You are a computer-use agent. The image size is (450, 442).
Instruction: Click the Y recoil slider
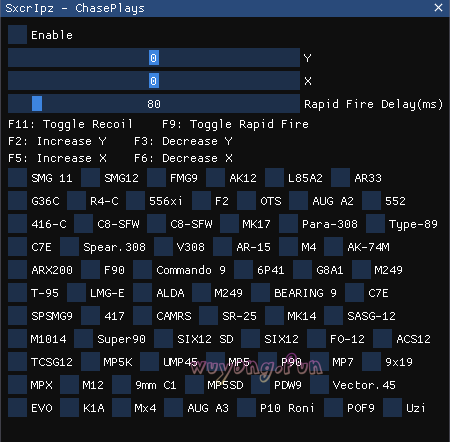click(x=154, y=58)
